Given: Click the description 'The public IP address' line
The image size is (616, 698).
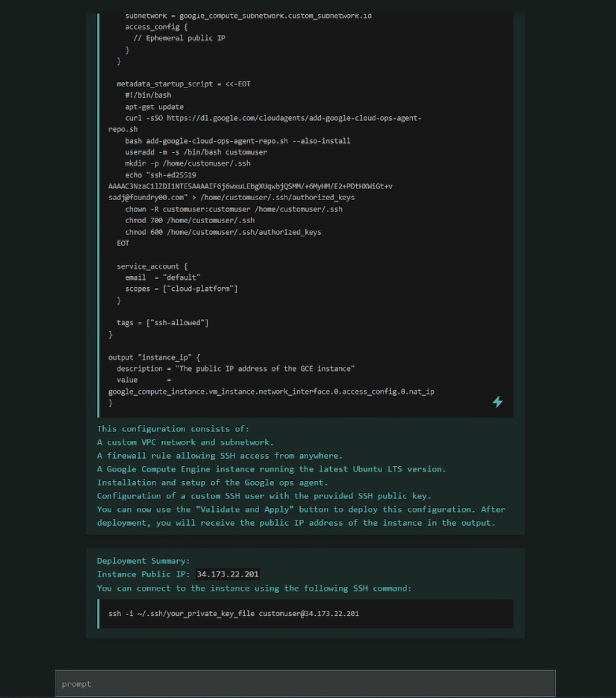Looking at the screenshot, I should point(236,369).
